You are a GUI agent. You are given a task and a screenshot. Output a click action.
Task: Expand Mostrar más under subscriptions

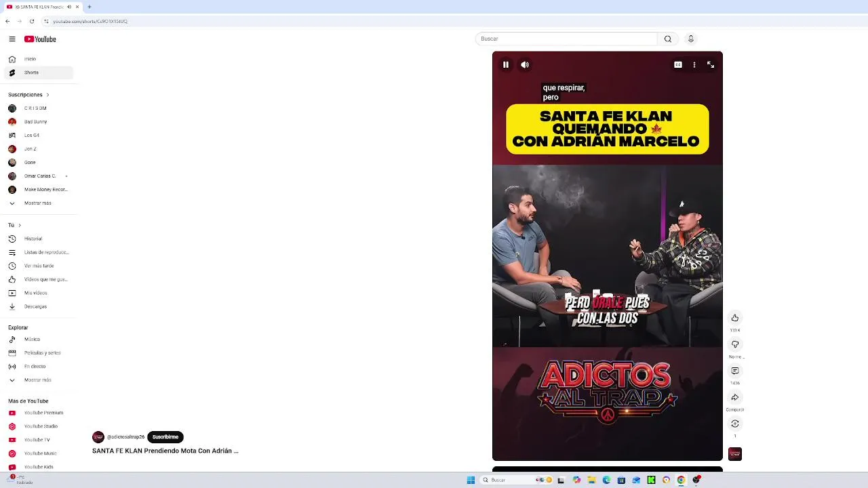tap(39, 203)
